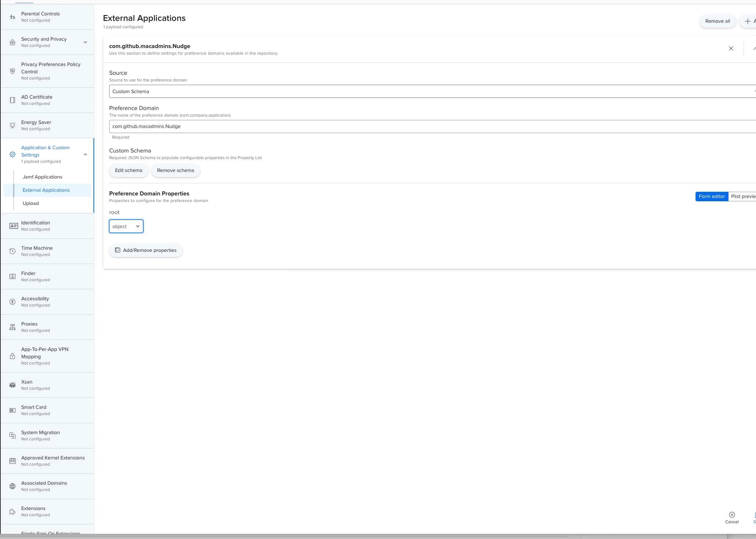The image size is (756, 539).
Task: Click the Accessibility icon
Action: coord(12,302)
